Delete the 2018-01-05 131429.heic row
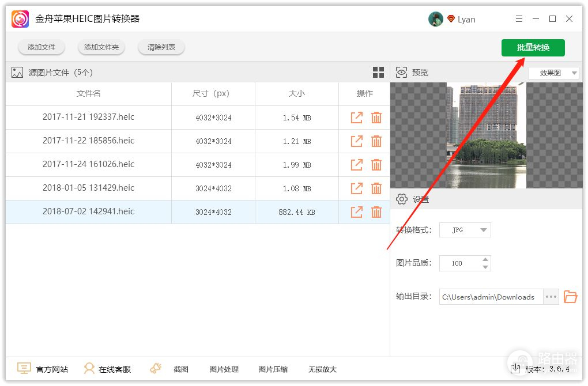Image resolution: width=588 pixels, height=386 pixels. [376, 188]
